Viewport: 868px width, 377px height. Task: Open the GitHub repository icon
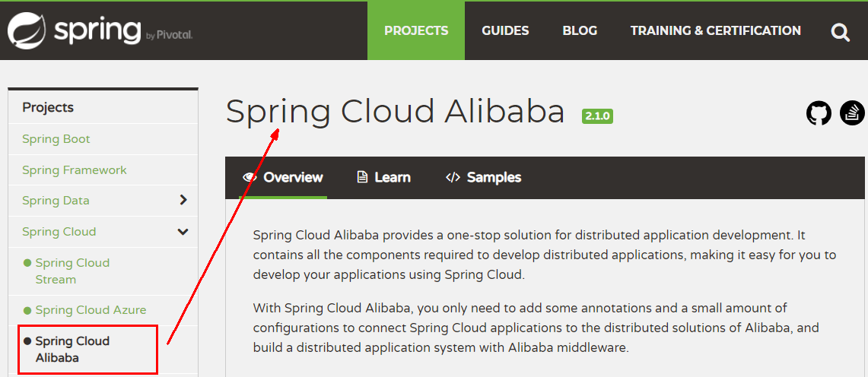[x=819, y=112]
